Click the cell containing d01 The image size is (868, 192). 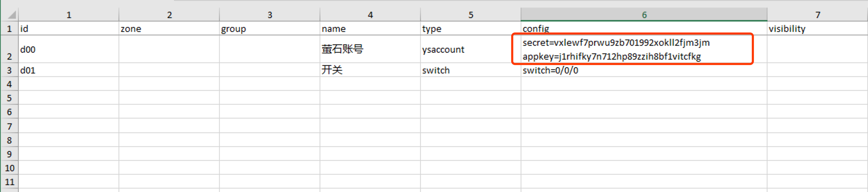point(69,70)
